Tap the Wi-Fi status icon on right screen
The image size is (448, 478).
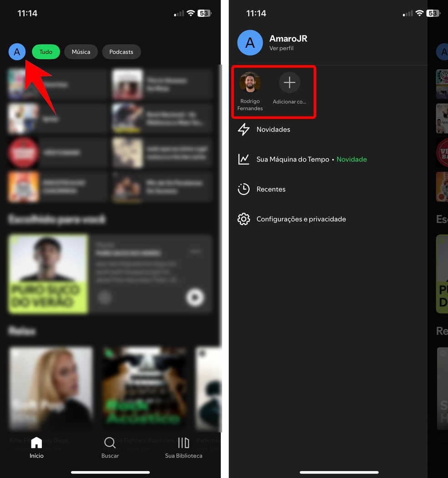[x=420, y=13]
